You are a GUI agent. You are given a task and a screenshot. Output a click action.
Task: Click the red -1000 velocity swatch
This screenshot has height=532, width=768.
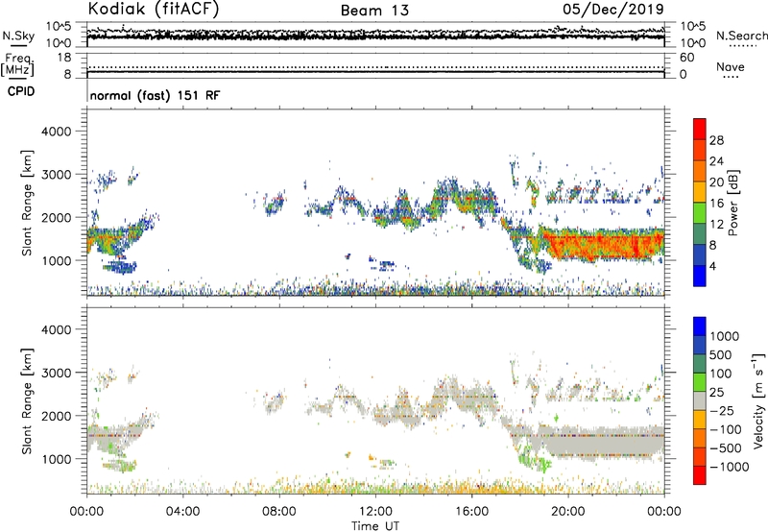point(700,475)
